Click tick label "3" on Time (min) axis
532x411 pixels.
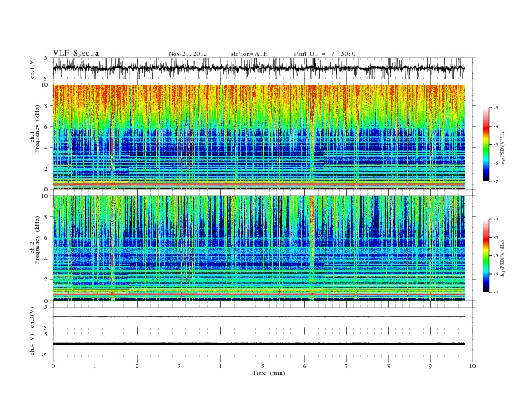click(x=179, y=366)
